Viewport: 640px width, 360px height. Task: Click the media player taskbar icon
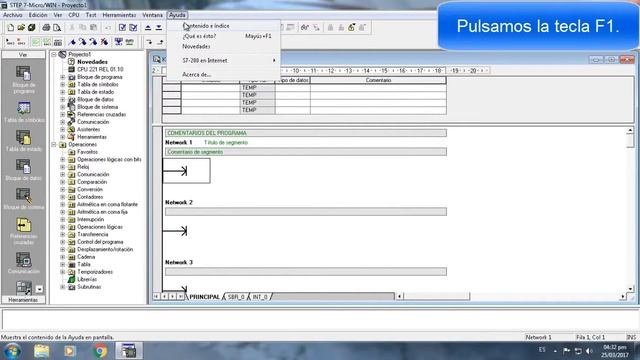70,351
